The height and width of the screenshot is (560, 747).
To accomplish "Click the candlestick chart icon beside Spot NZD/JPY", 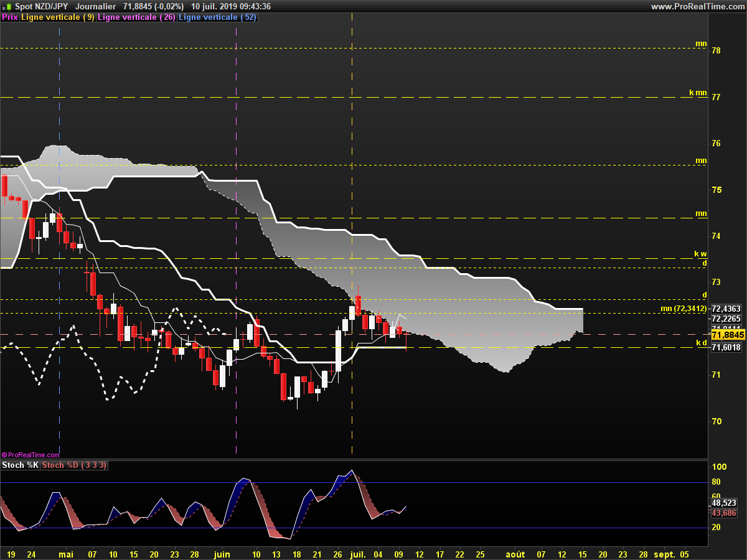I will (7, 6).
